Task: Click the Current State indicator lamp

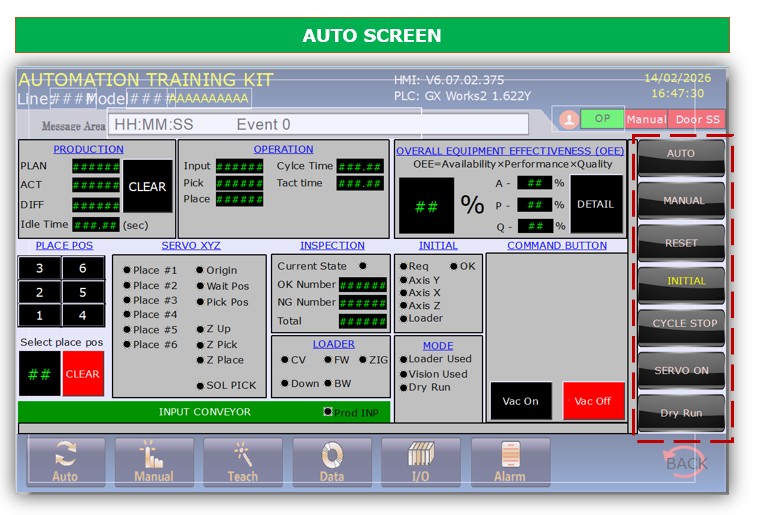Action: coord(363,266)
